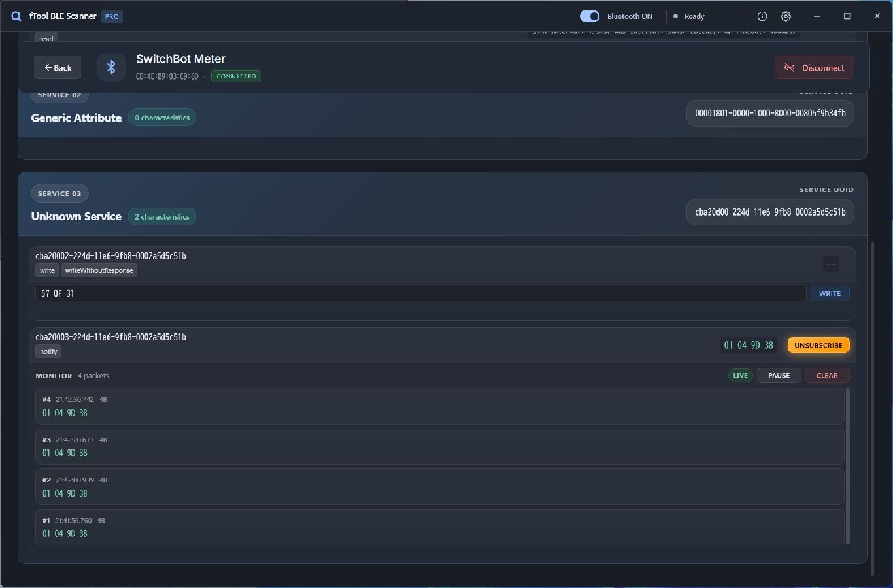
Task: Open the info icon in title bar
Action: point(762,16)
